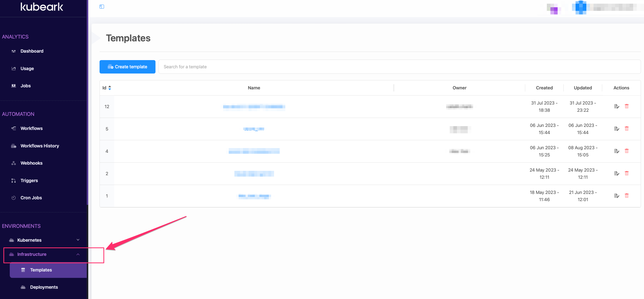Click edit icon for template 1
644x299 pixels.
(x=617, y=196)
